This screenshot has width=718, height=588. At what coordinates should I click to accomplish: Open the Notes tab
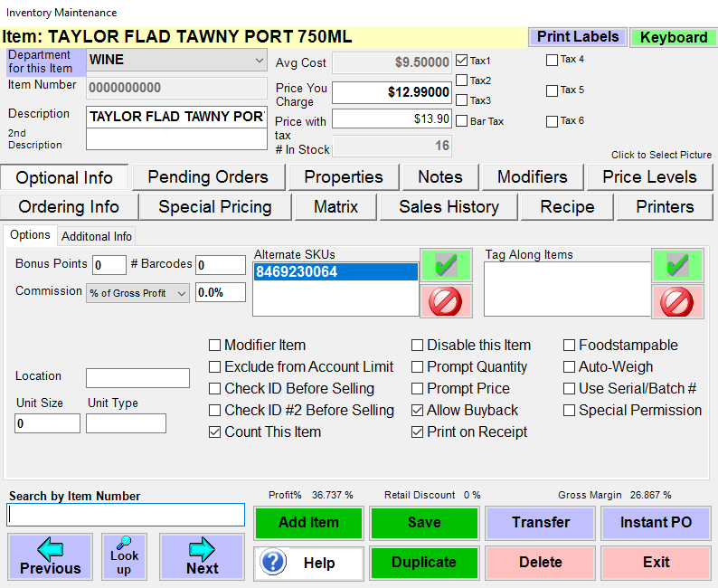coord(440,177)
